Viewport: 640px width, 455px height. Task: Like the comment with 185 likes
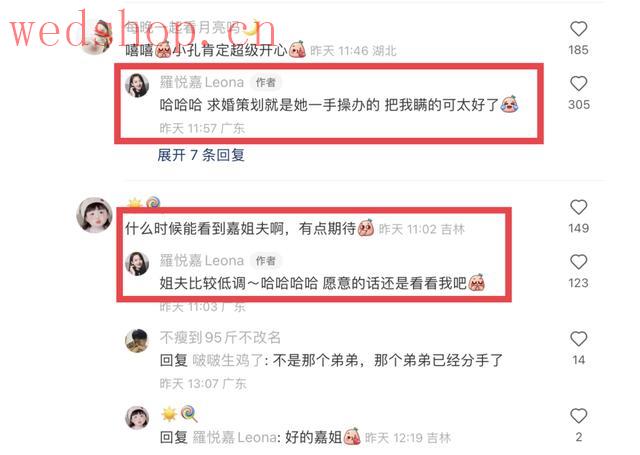pos(578,29)
